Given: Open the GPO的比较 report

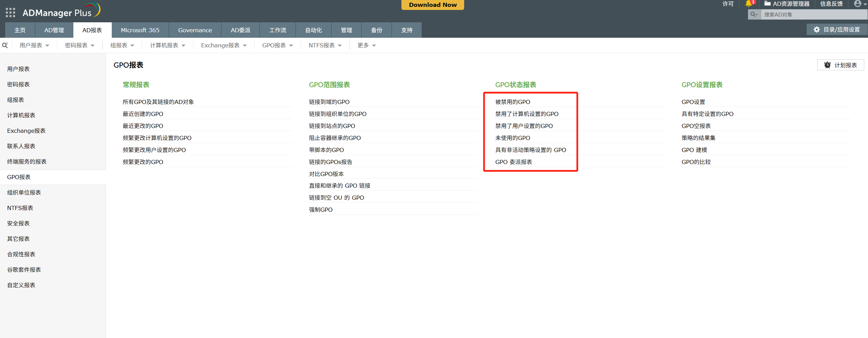Looking at the screenshot, I should click(x=696, y=162).
